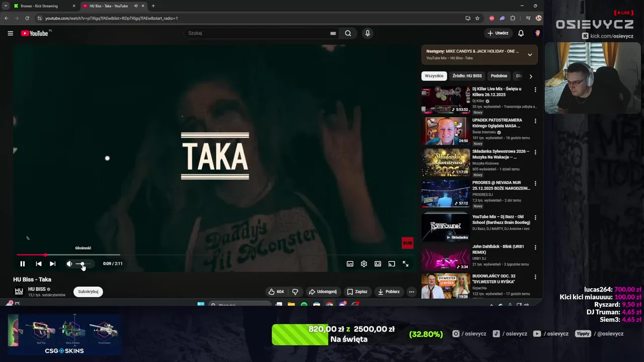Skip to the previous video
The width and height of the screenshot is (644, 362).
pyautogui.click(x=39, y=263)
